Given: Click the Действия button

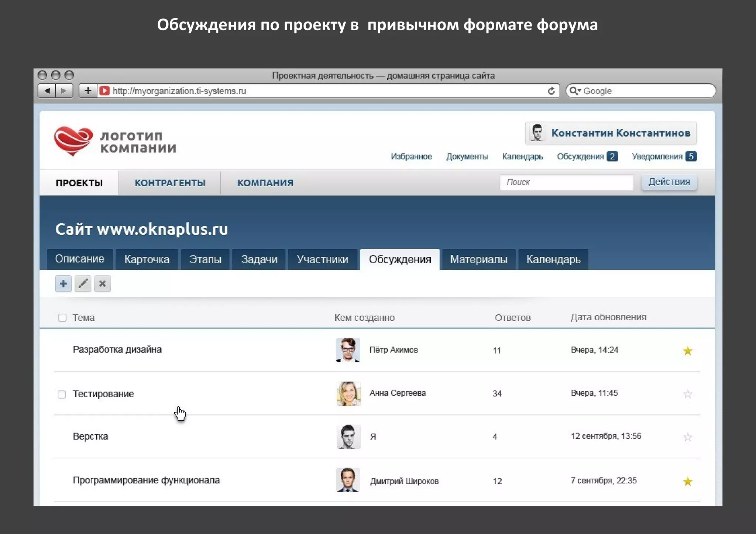Looking at the screenshot, I should (x=669, y=182).
